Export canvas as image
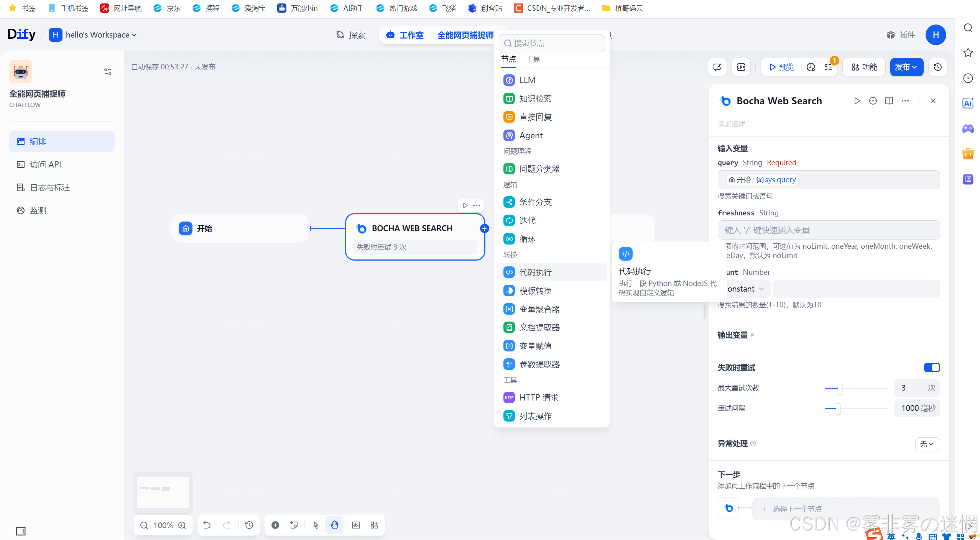The width and height of the screenshot is (980, 540). (356, 525)
